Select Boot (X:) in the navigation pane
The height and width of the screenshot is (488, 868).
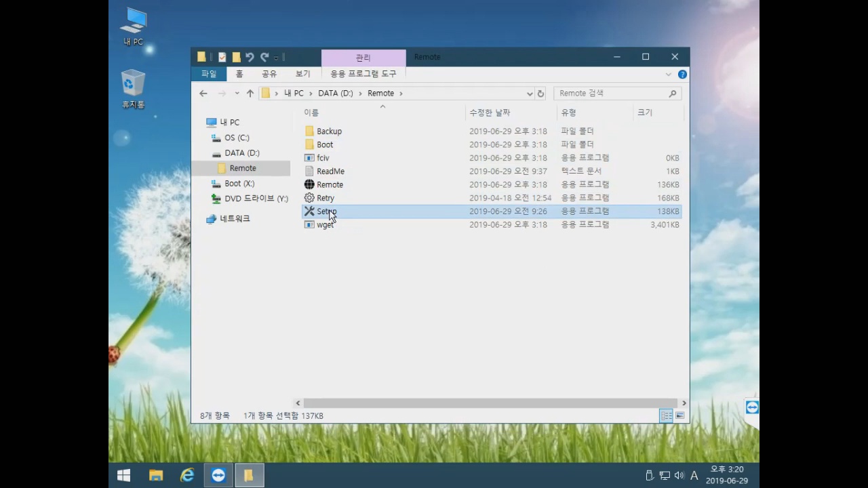(x=239, y=184)
